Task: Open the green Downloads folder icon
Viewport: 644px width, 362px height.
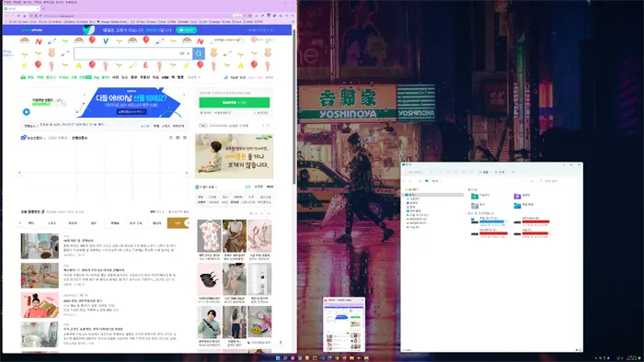Action: 475,196
